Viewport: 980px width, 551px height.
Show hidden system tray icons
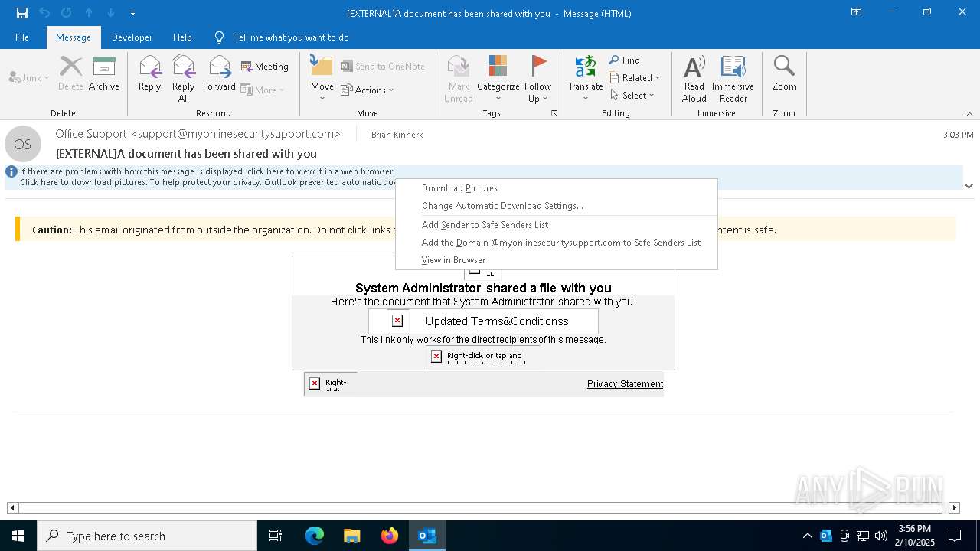[x=807, y=536]
